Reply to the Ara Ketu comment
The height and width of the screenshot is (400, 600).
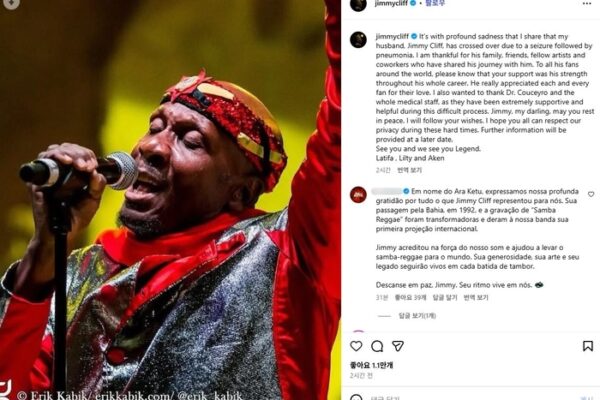tap(445, 297)
